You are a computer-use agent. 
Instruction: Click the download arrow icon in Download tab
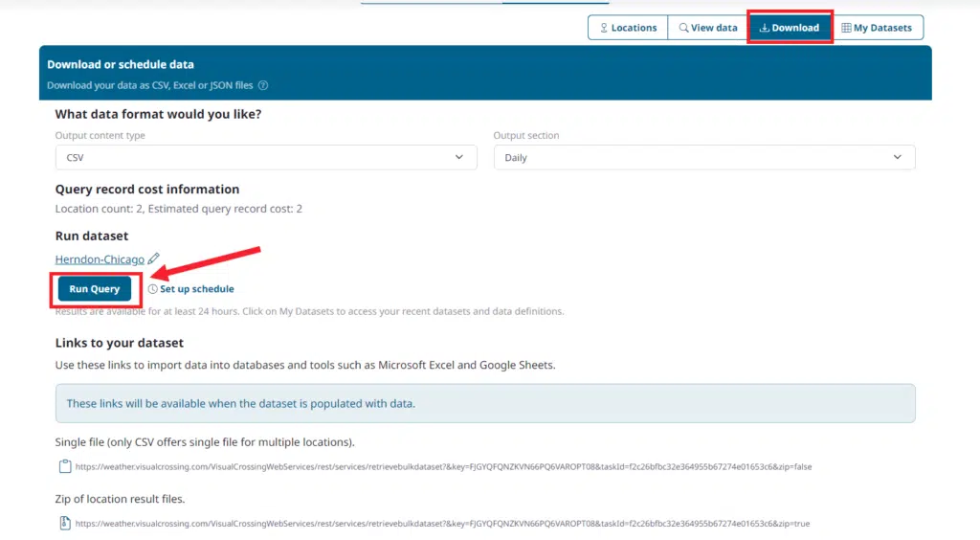coord(764,28)
